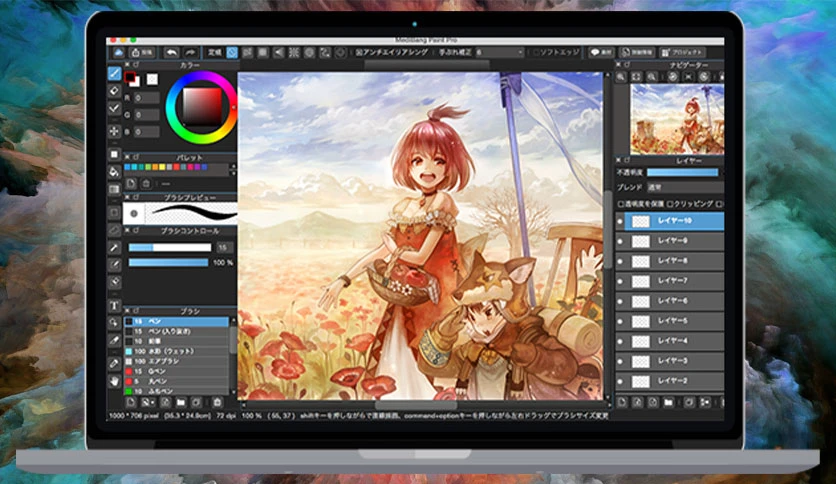The width and height of the screenshot is (836, 484).
Task: Select the Move tool
Action: pyautogui.click(x=114, y=131)
